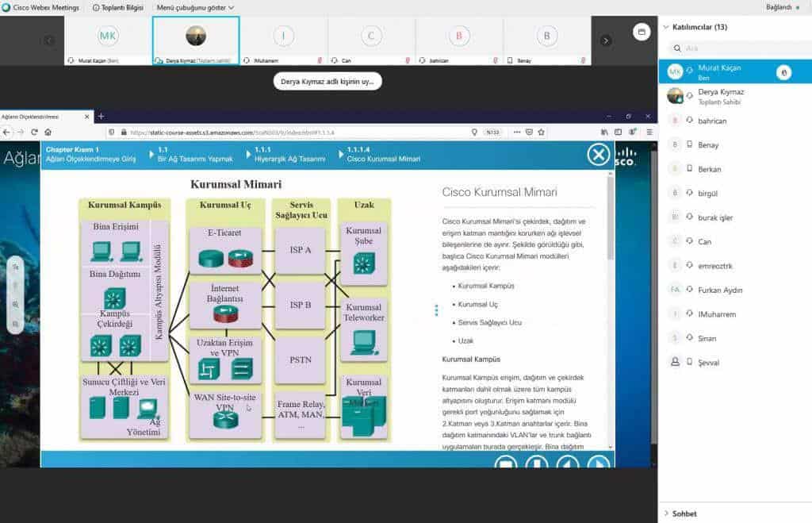Screen dimensions: 812x523
Task: Select emreoztrk in participants list
Action: click(735, 266)
